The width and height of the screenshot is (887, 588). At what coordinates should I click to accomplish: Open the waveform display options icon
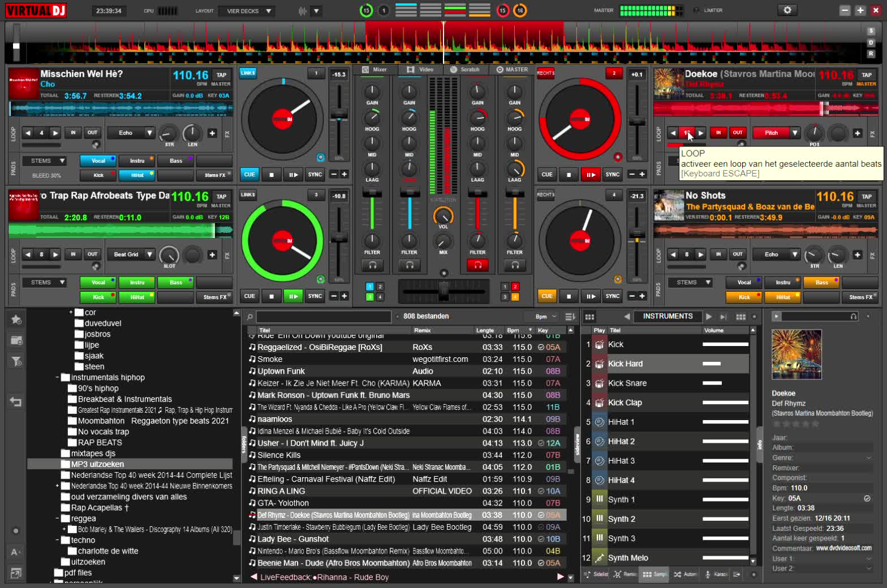pos(316,11)
